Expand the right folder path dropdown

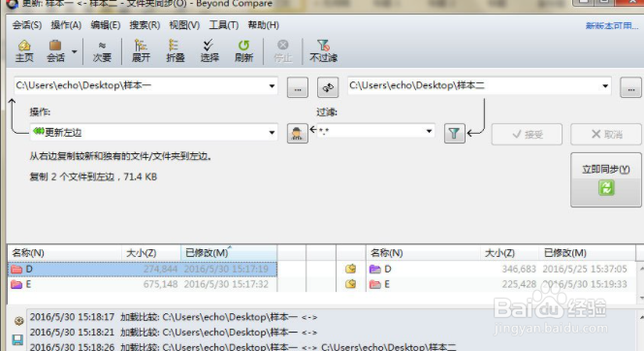(605, 85)
